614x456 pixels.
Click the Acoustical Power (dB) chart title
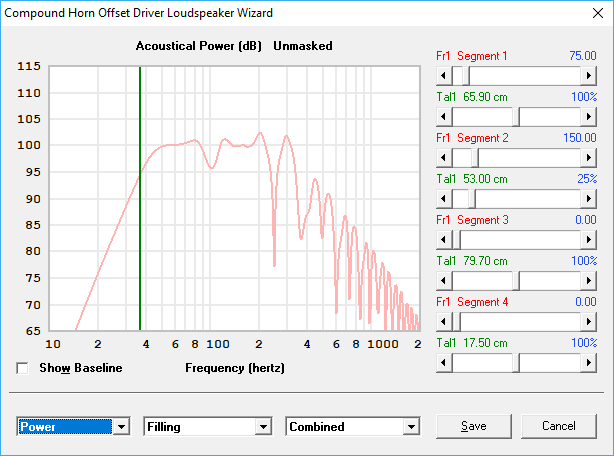pyautogui.click(x=199, y=46)
